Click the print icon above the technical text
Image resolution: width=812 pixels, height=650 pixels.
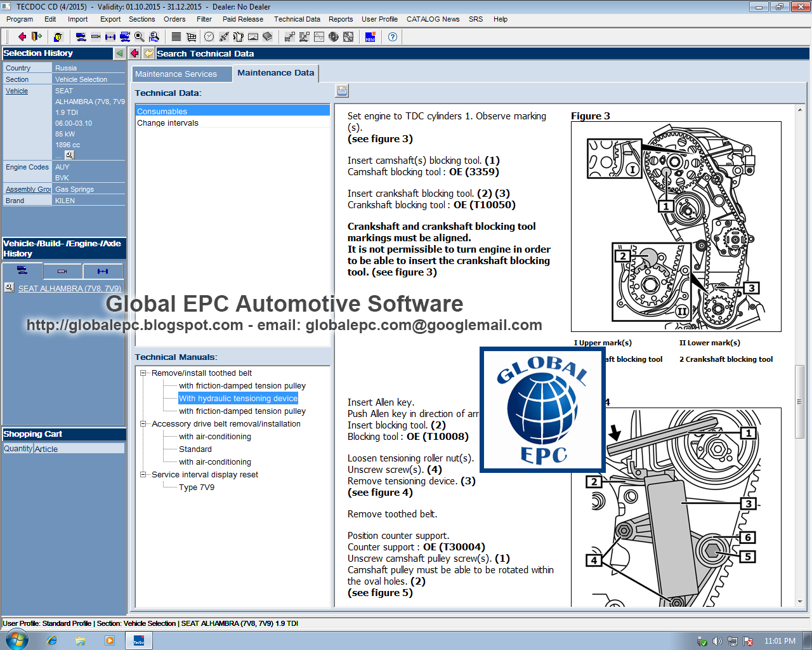point(342,91)
